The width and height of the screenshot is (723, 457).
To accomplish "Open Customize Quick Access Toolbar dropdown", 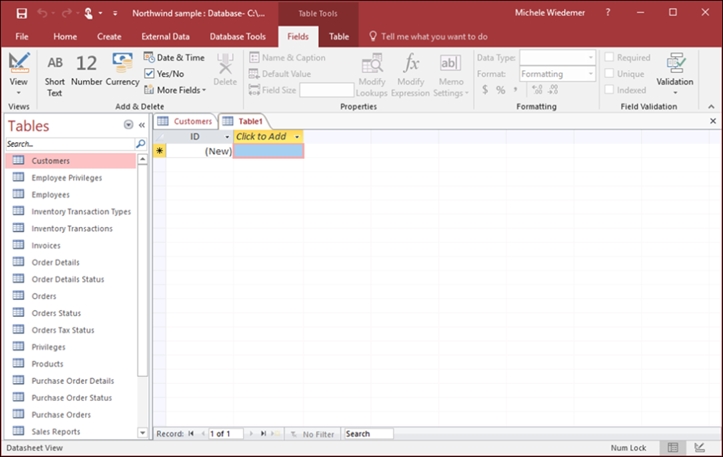I will [x=115, y=13].
